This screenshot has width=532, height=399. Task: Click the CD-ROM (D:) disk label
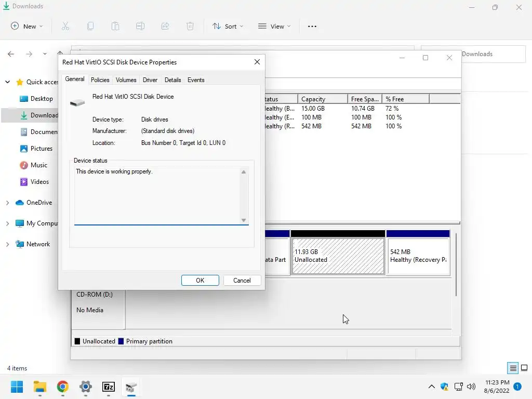pos(95,295)
